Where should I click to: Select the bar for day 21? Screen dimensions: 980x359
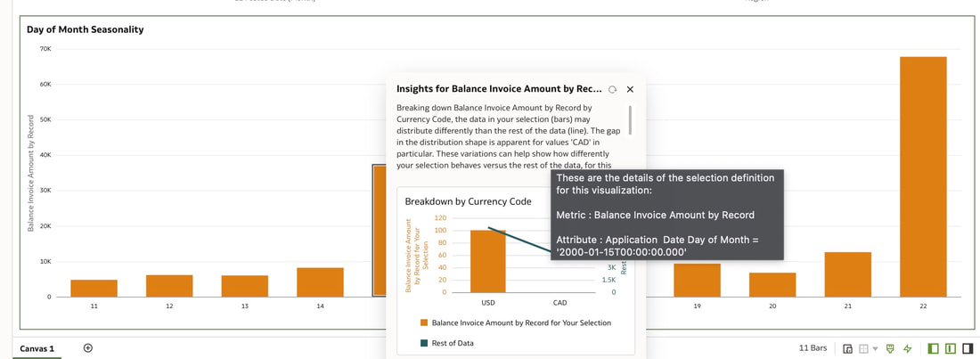847,274
